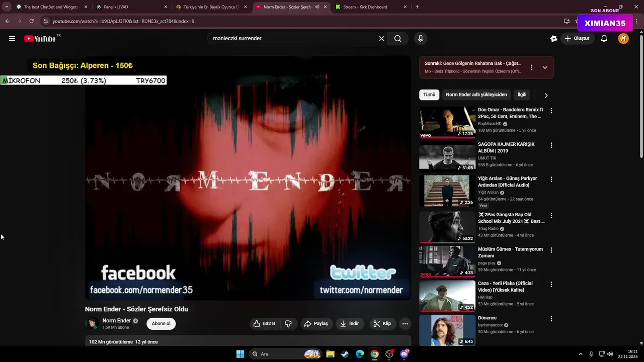The height and width of the screenshot is (362, 644).
Task: Clear the search query with X
Action: coord(381,39)
